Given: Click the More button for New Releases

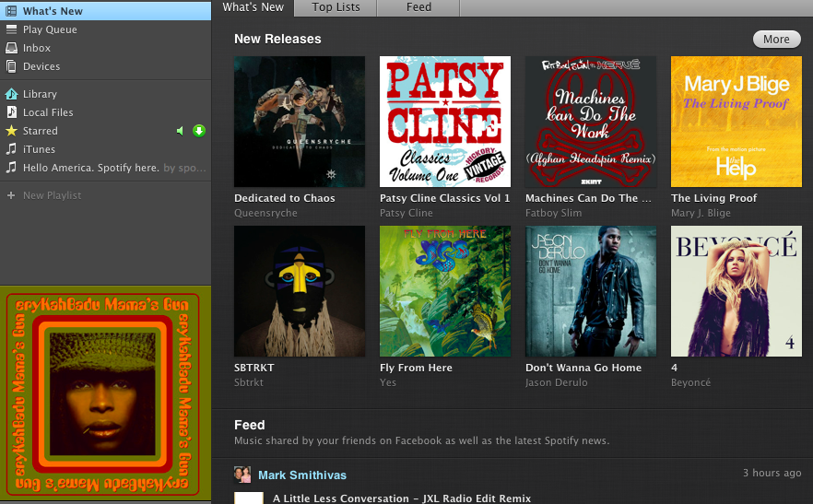Looking at the screenshot, I should point(776,40).
